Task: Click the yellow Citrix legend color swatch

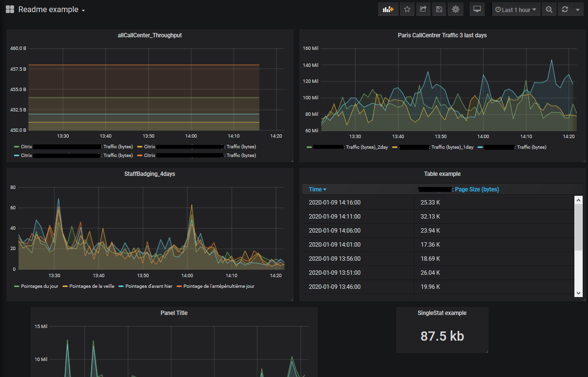Action: 140,147
